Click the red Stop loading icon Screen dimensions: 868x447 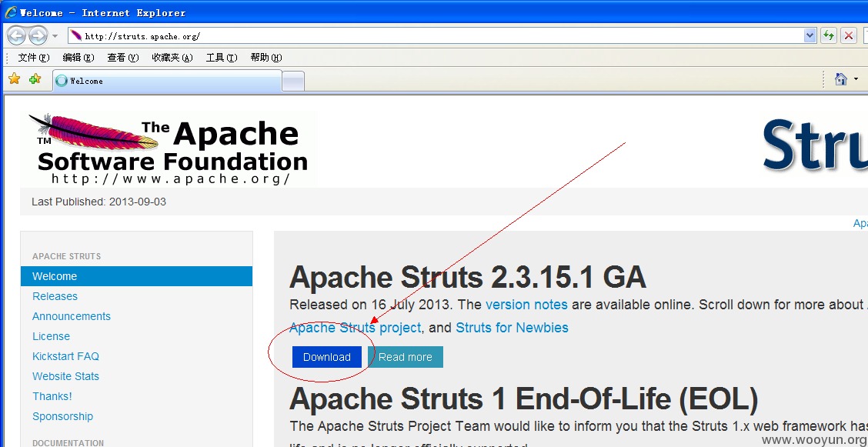[848, 36]
